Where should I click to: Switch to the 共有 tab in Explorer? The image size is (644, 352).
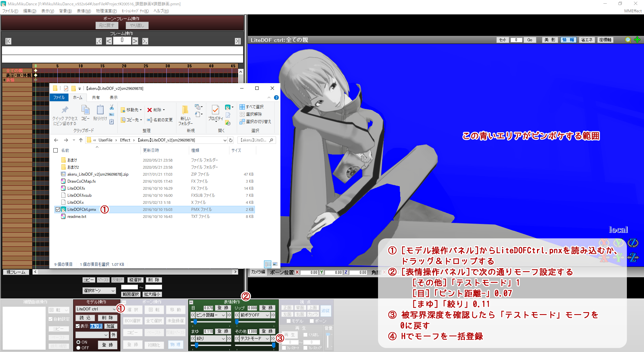[96, 98]
